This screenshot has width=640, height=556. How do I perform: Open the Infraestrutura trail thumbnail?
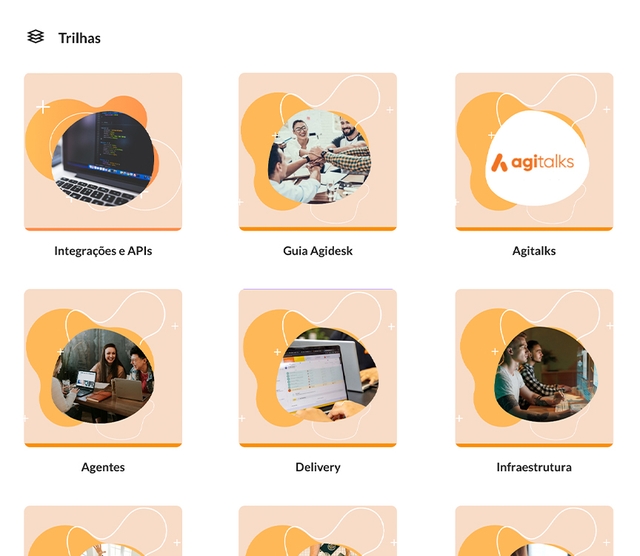[x=534, y=368]
